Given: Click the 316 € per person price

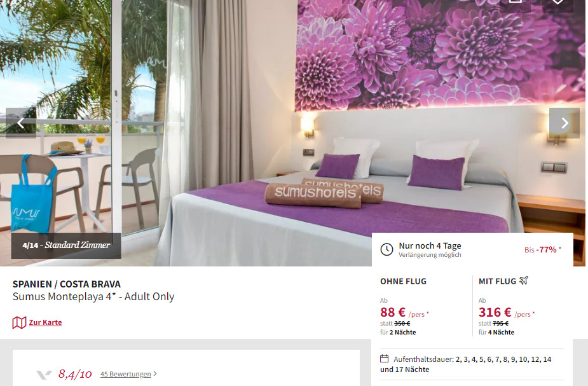Looking at the screenshot, I should coord(506,312).
